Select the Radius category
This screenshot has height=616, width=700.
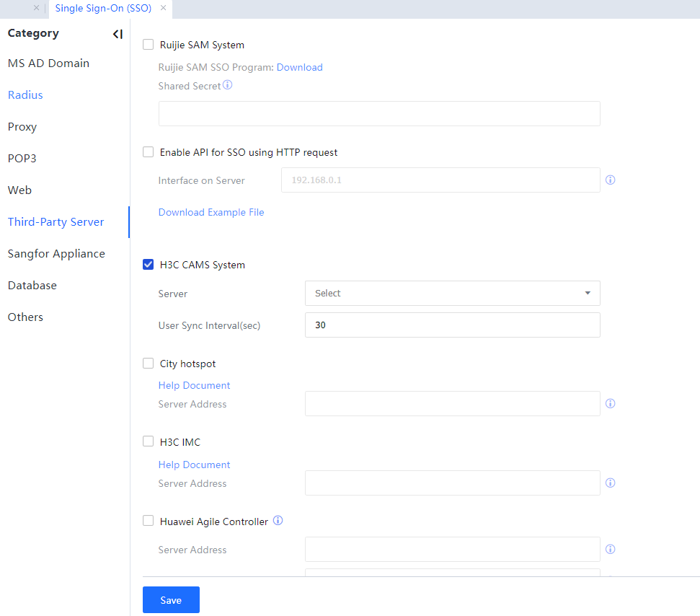click(25, 95)
